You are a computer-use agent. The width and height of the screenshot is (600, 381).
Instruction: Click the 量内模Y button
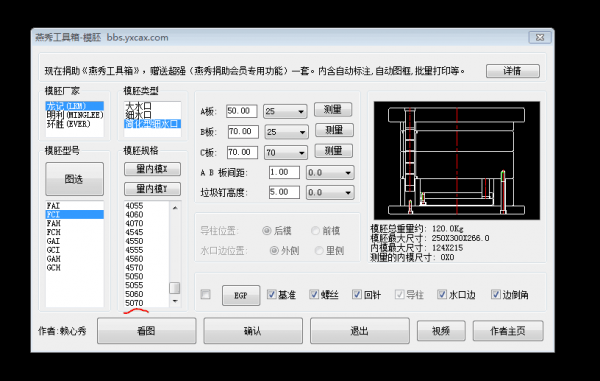click(152, 189)
